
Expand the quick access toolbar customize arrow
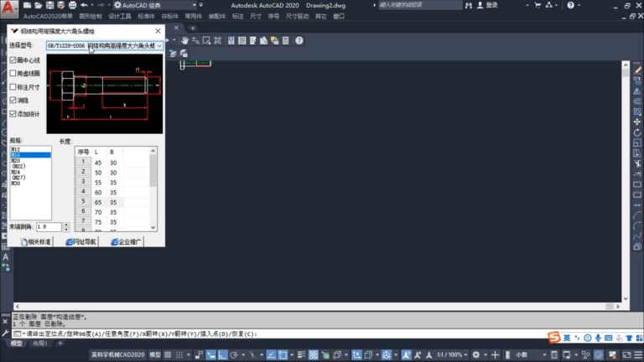(x=201, y=5)
